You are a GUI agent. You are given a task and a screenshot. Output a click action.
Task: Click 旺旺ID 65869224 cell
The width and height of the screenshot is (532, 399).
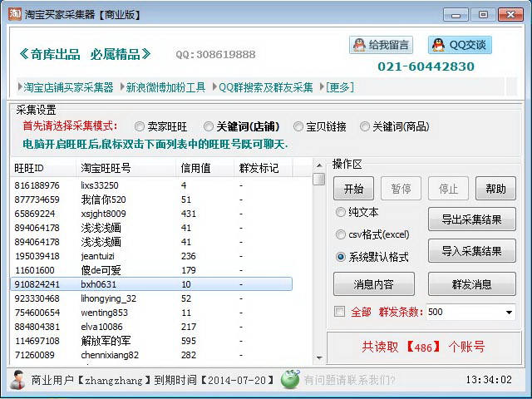34,214
